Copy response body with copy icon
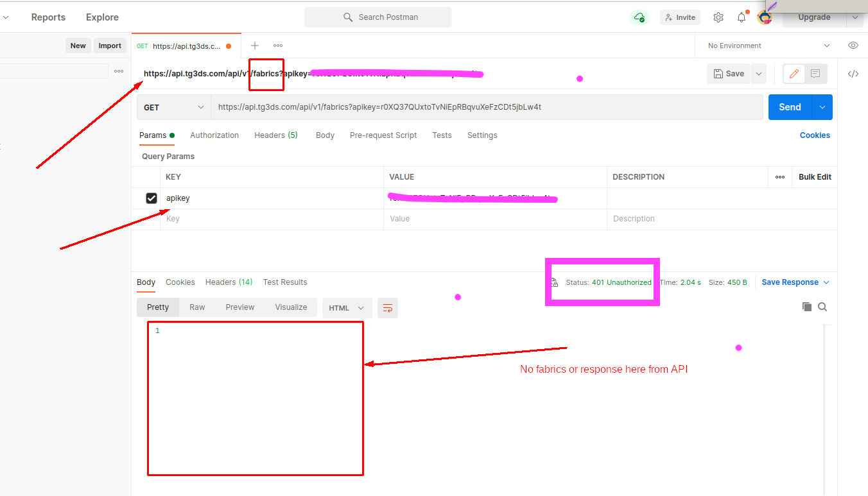Viewport: 868px width, 496px height. 807,307
